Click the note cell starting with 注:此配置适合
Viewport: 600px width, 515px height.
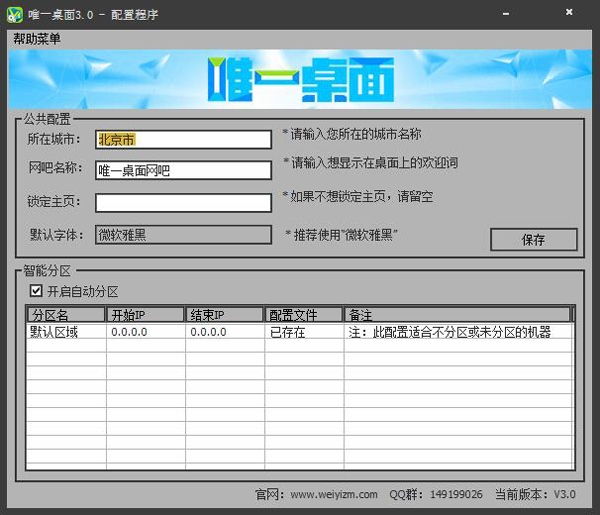click(458, 332)
